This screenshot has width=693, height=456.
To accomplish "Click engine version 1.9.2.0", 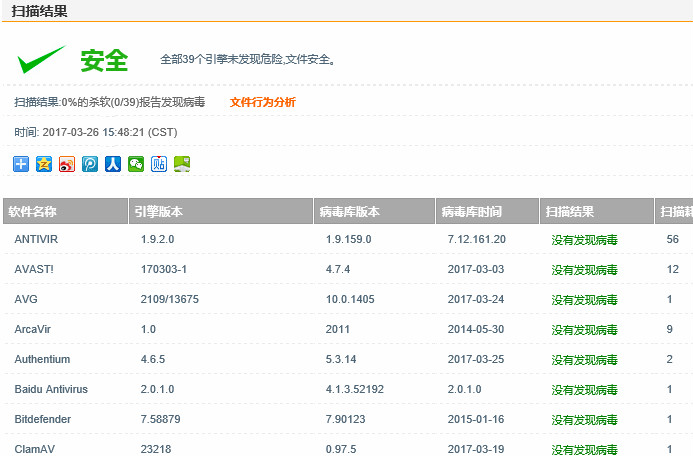I will 157,239.
